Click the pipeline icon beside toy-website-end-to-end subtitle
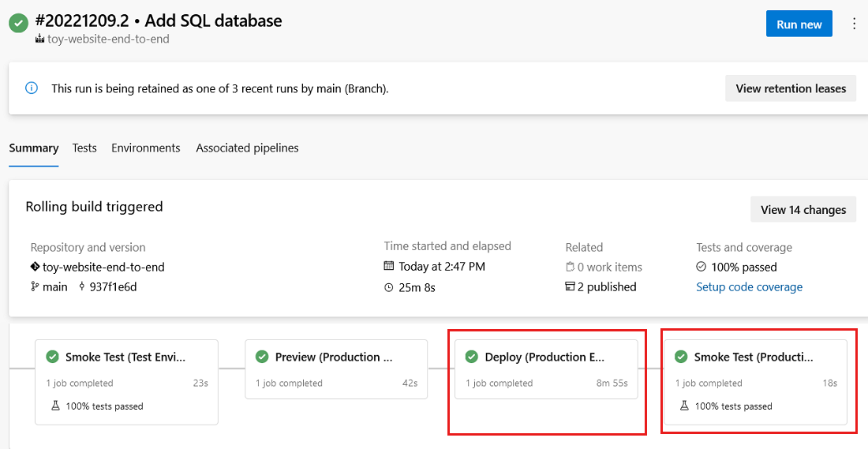This screenshot has width=868, height=449. [x=39, y=39]
